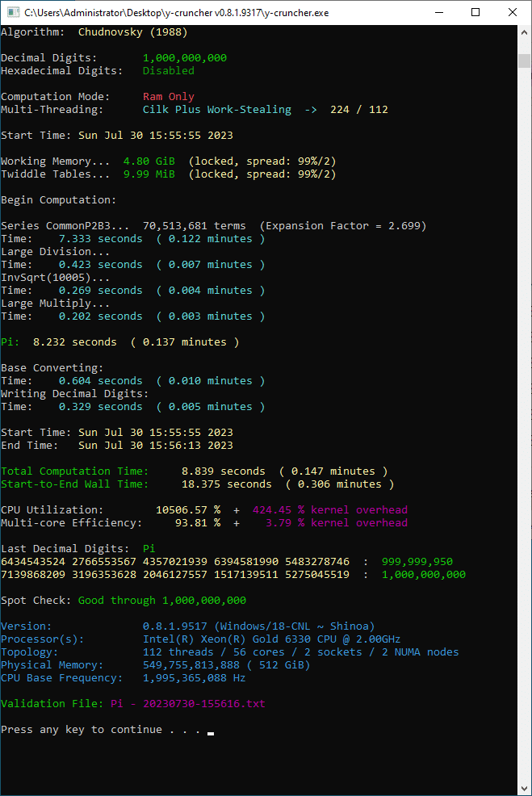Click '70,513,681 terms' text
The width and height of the screenshot is (532, 796).
[194, 226]
